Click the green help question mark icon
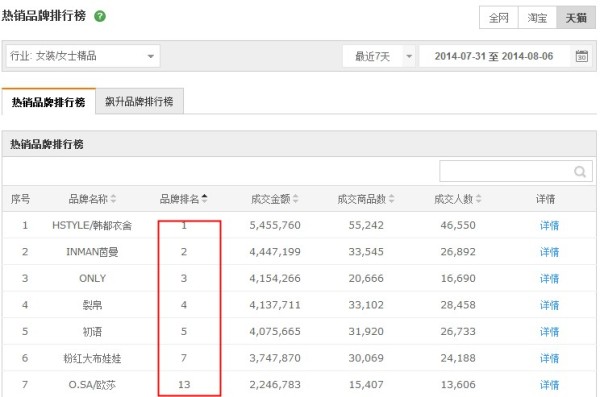The image size is (600, 397). [x=100, y=16]
